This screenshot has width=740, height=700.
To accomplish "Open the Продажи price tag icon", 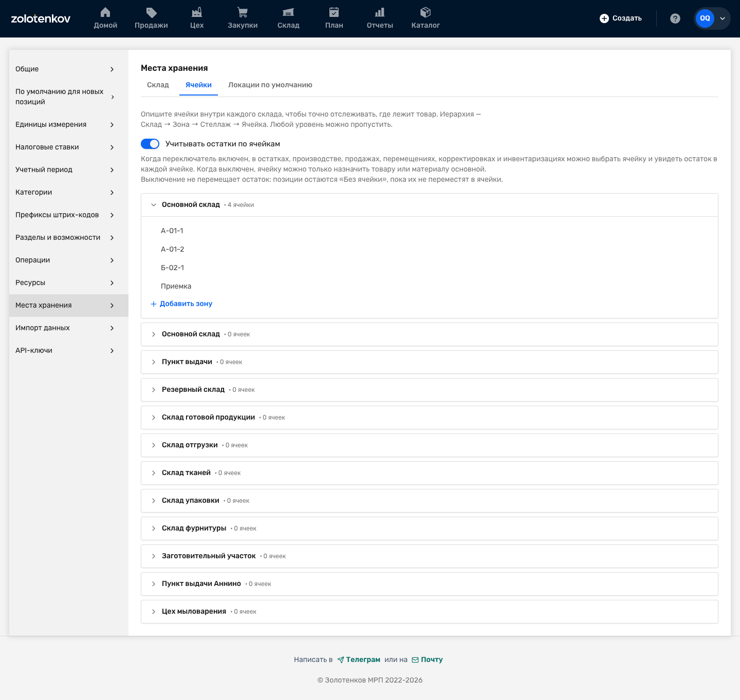I will coord(151,12).
